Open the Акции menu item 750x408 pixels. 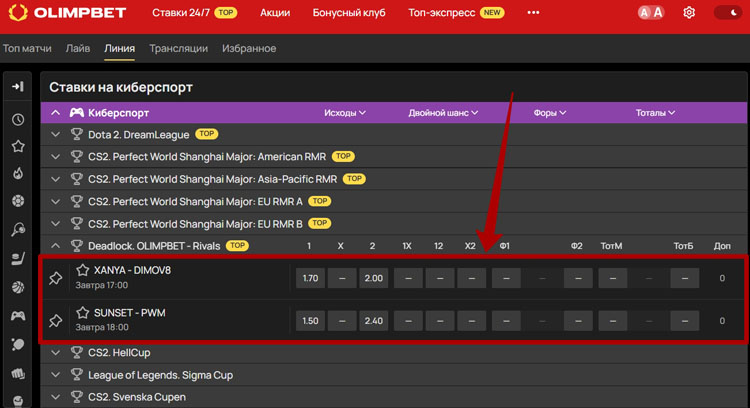[275, 12]
